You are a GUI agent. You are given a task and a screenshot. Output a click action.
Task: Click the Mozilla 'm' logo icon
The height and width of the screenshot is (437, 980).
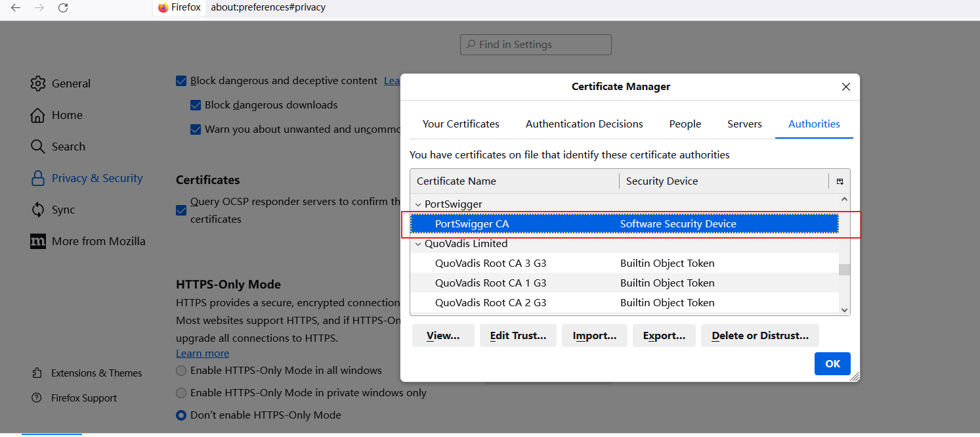pos(38,241)
